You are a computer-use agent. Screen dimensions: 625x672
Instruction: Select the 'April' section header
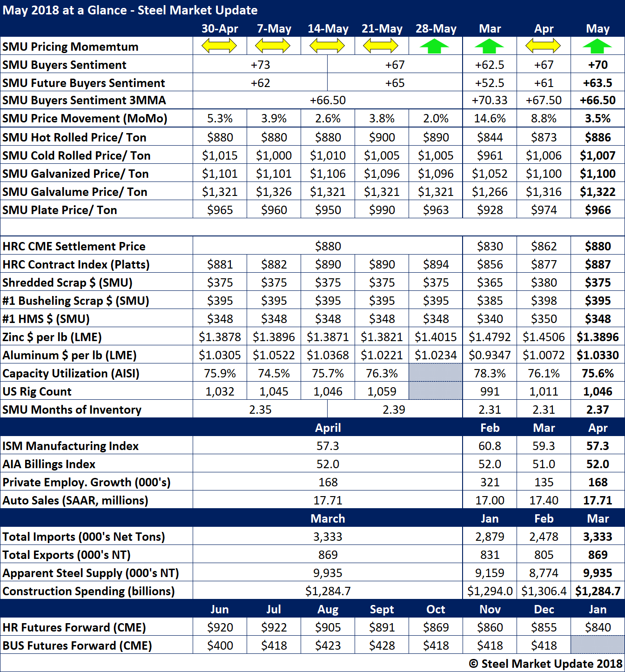[x=328, y=428]
